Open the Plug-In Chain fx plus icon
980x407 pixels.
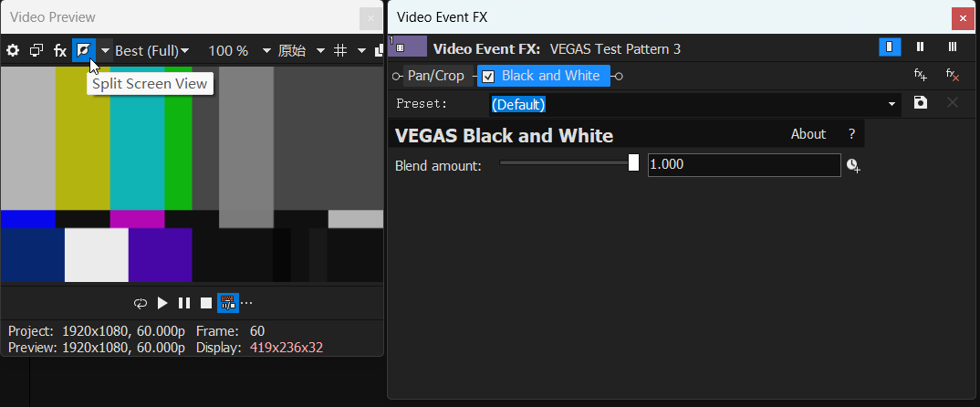(920, 76)
